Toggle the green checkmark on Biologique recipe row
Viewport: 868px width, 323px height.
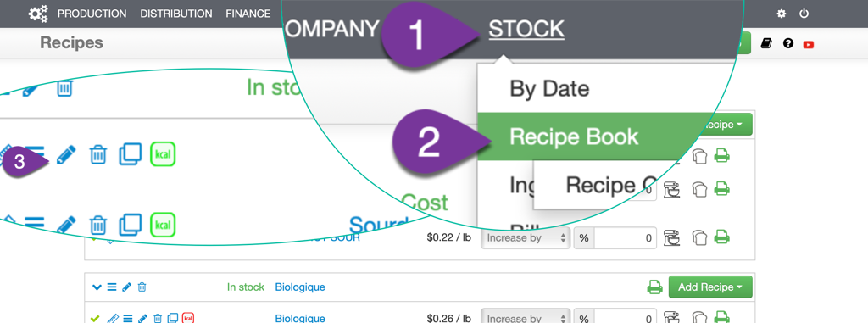coord(95,319)
